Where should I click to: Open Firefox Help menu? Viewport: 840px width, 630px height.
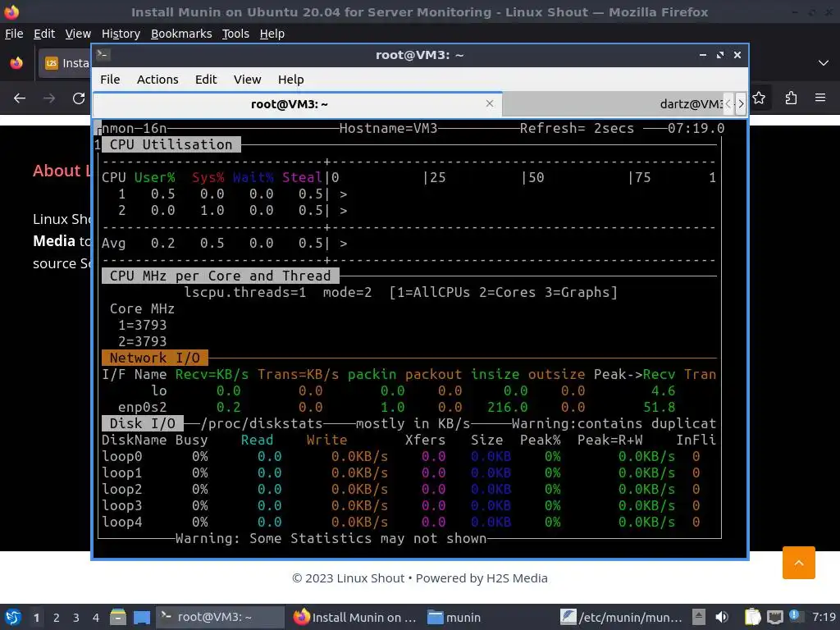click(272, 34)
